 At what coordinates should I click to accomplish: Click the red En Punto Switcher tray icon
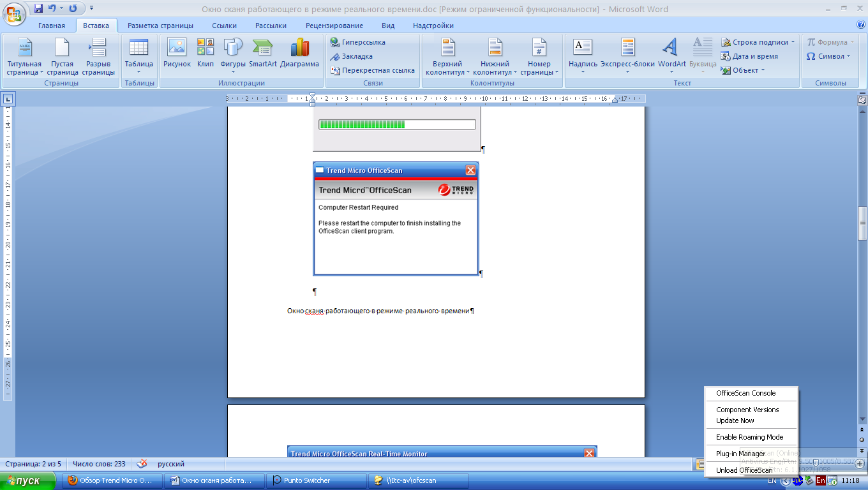click(821, 480)
